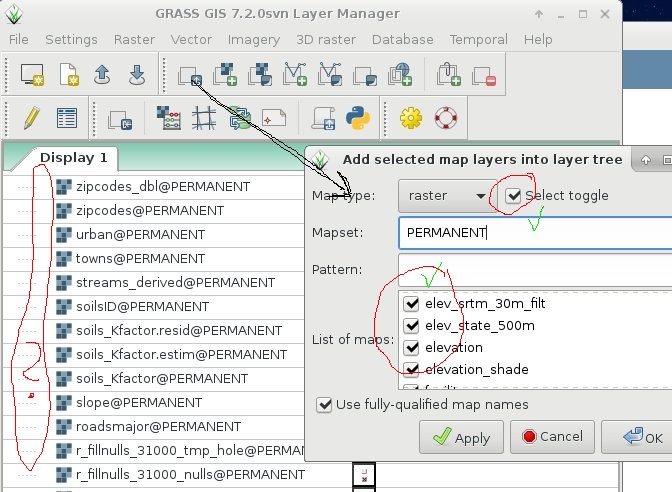The height and width of the screenshot is (492, 672).
Task: Open the Raster menu
Action: [134, 39]
